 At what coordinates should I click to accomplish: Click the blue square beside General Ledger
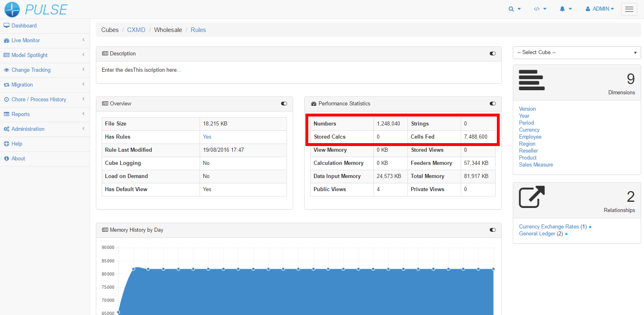(x=566, y=234)
